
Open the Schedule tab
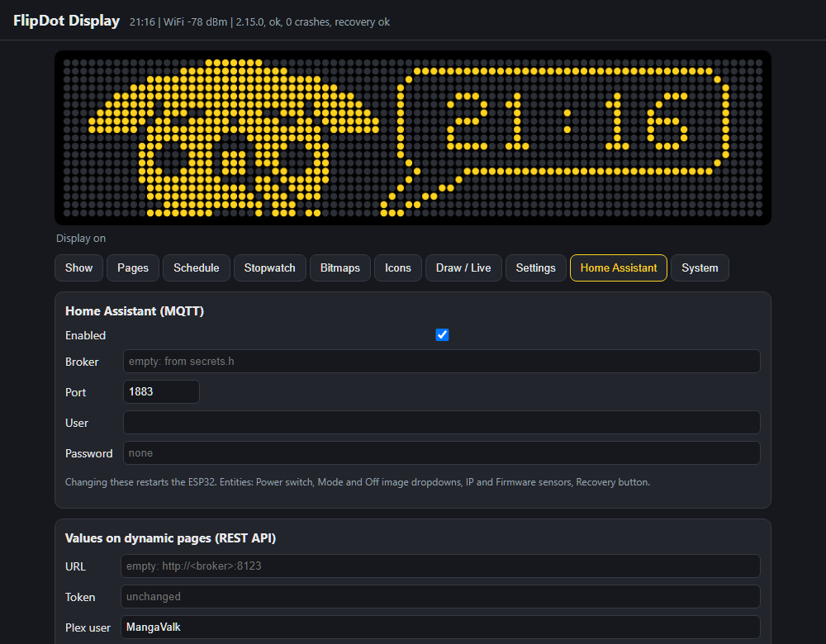coord(197,268)
